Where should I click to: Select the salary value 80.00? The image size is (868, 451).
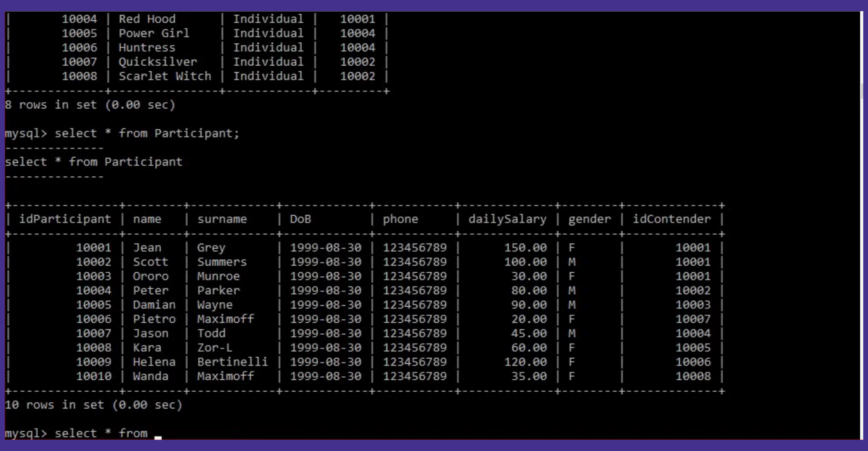[529, 290]
